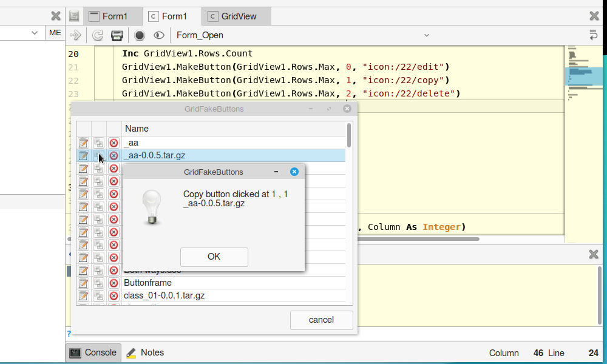Expand the Form_Open procedure dropdown
Screen dimensions: 607x364
426,35
